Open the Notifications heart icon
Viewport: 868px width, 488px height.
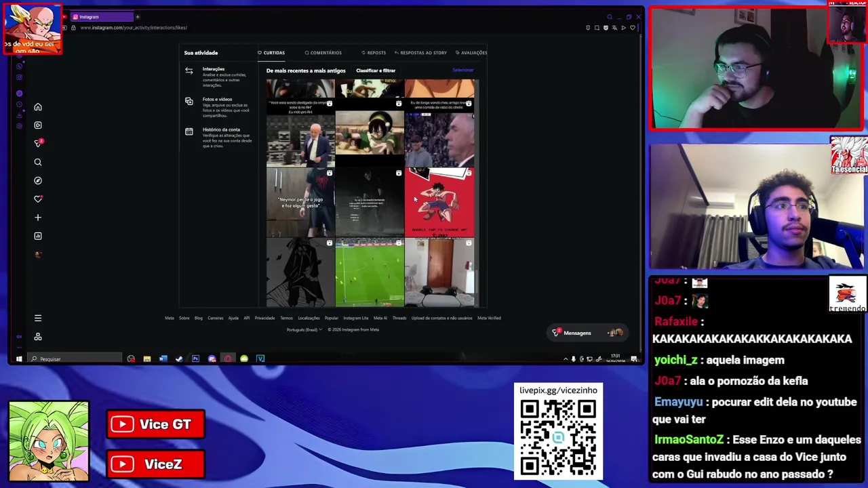[38, 199]
